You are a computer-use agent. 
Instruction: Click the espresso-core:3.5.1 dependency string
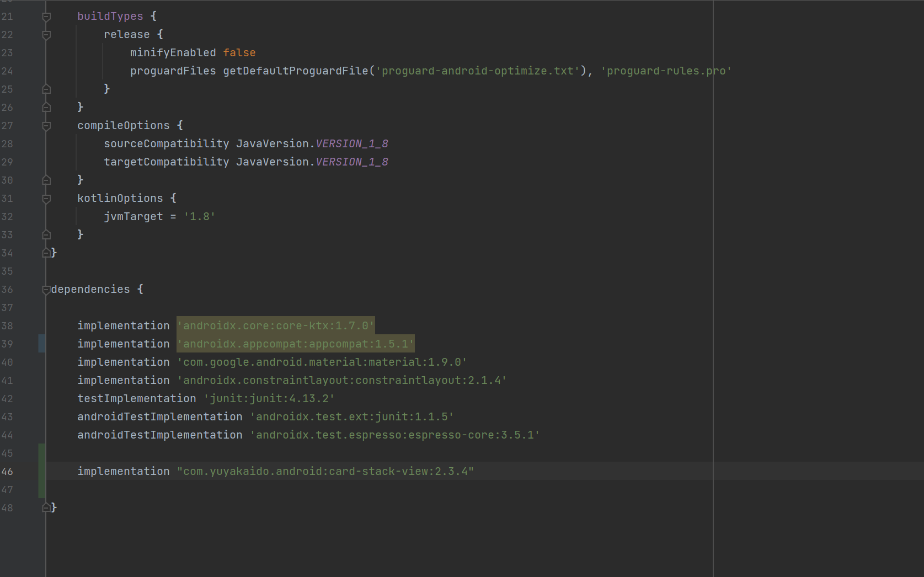click(395, 435)
